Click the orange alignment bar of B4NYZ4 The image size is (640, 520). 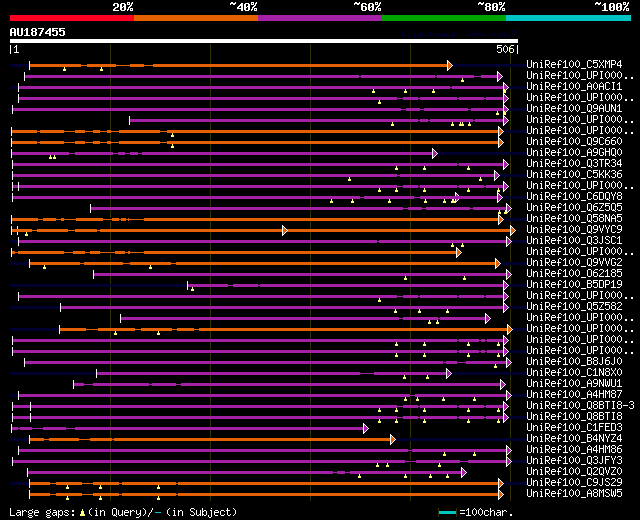click(x=210, y=440)
